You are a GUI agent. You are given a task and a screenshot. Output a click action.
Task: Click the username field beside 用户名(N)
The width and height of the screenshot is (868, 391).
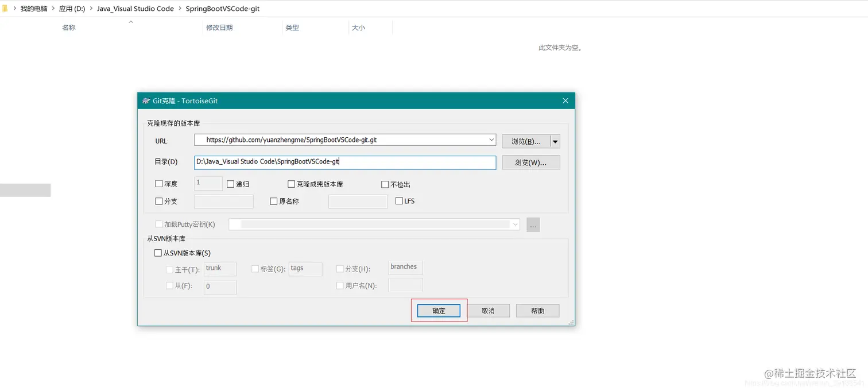click(406, 285)
